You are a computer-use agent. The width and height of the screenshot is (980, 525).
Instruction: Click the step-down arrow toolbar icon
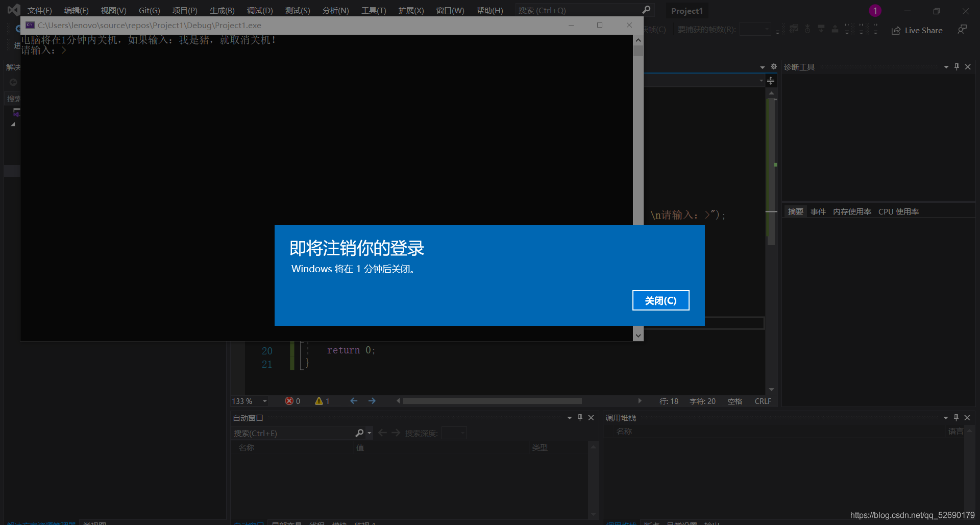[821, 29]
